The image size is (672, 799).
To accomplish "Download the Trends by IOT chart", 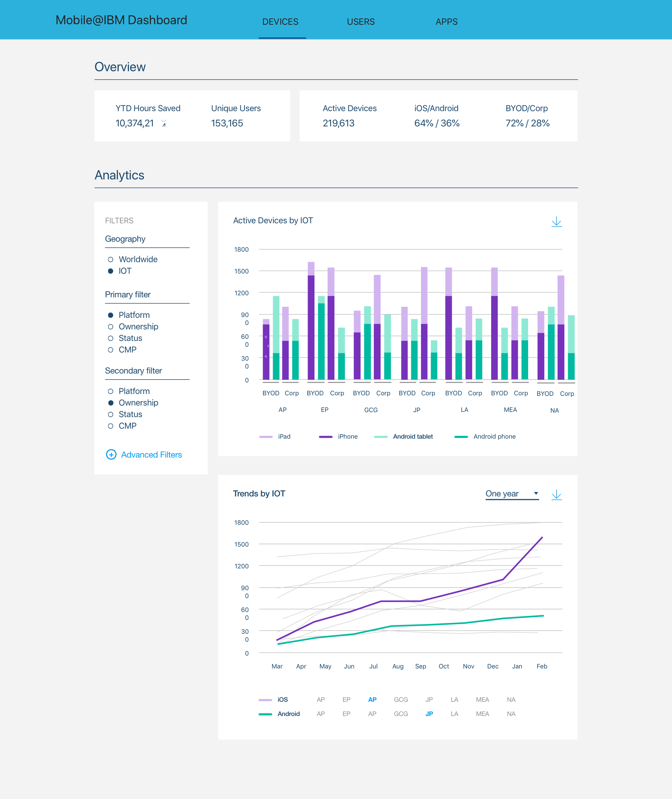I will 556,494.
